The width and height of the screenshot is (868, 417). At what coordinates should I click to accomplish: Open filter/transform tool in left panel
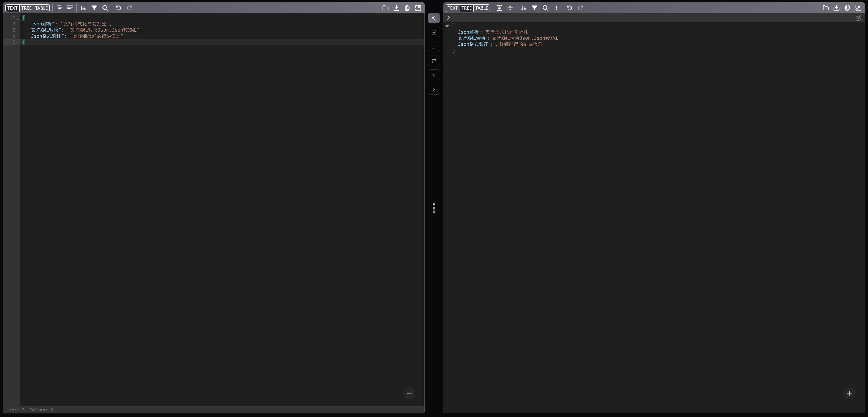click(x=94, y=8)
